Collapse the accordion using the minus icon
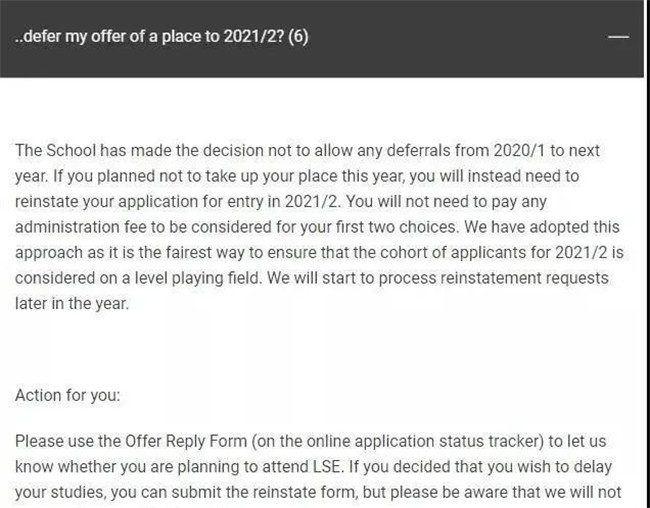 (x=618, y=37)
